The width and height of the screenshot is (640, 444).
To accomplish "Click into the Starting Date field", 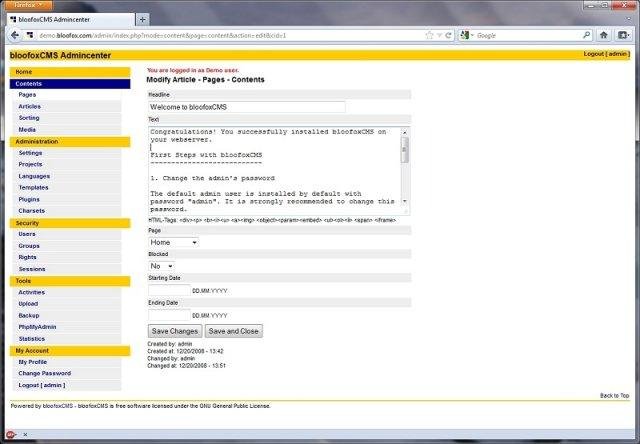I will tap(168, 290).
